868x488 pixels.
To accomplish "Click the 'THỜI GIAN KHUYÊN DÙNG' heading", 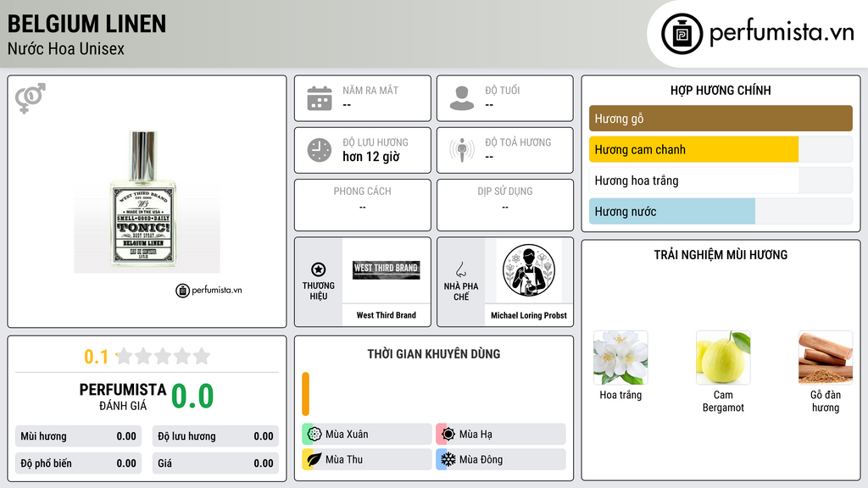I will click(x=434, y=354).
